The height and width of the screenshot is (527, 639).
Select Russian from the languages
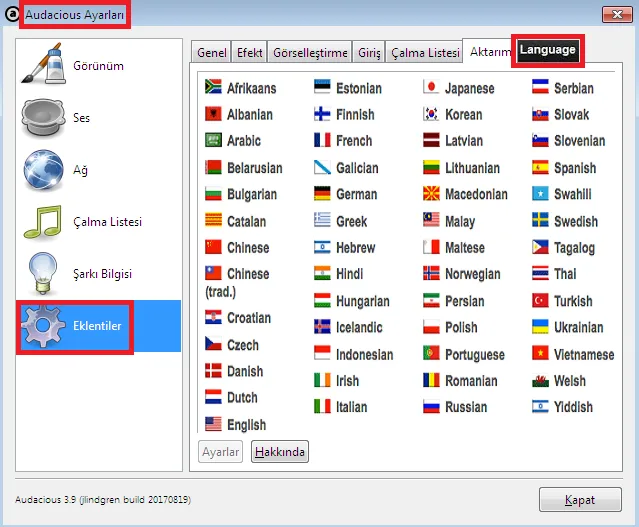coord(455,407)
